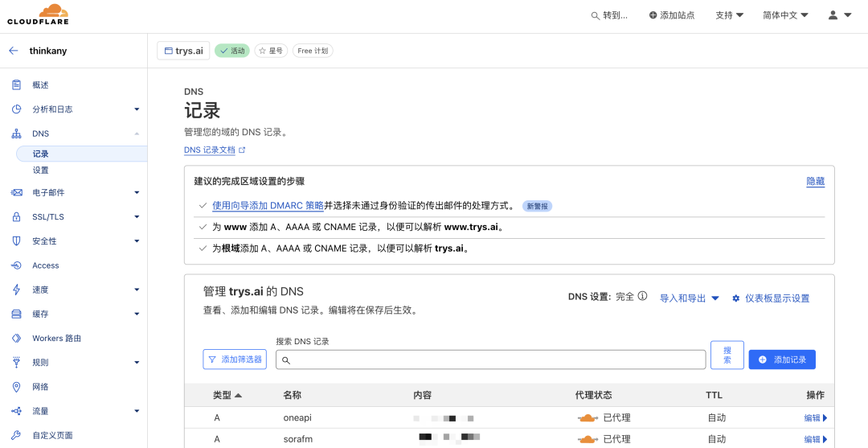Screen dimensions: 868x448
Task: Expand the 速度 sidebar section
Action: coord(137,290)
